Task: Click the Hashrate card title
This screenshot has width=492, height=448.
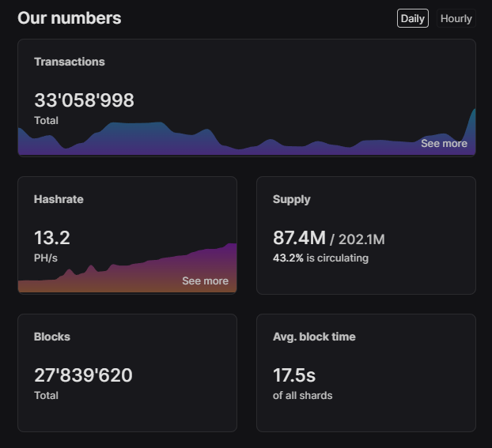Action: [59, 199]
